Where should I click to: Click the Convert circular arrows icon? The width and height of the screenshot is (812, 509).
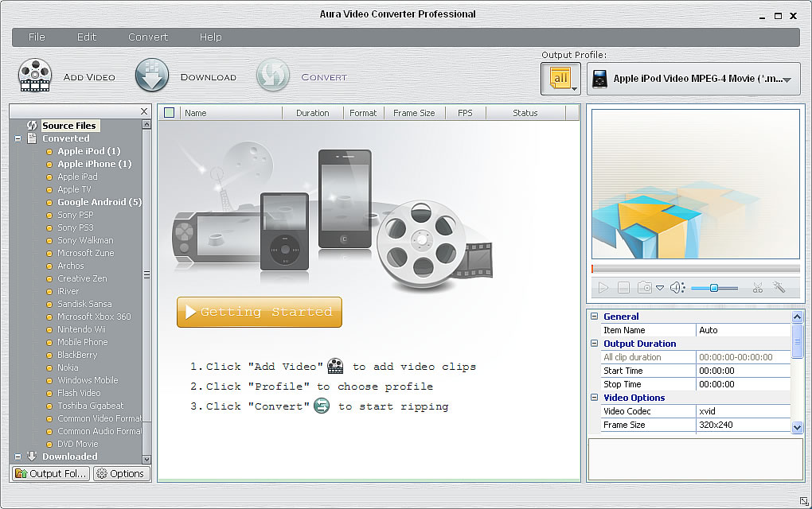273,75
